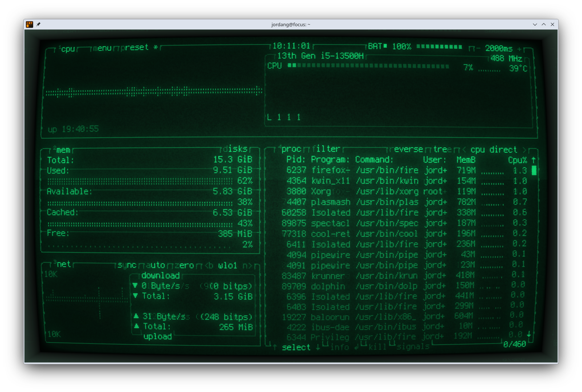Decrease update interval with minus sign
Viewport: 582px width, 392px height.
pos(478,48)
